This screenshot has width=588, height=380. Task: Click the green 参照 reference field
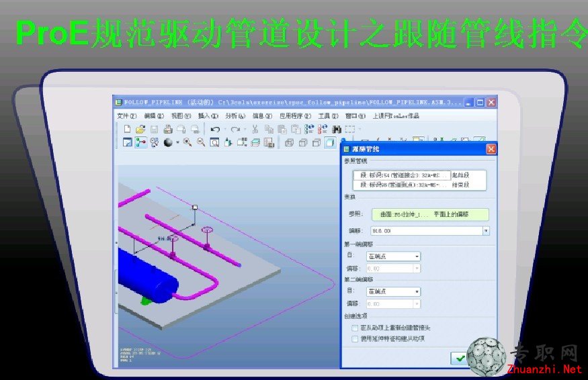pos(430,214)
